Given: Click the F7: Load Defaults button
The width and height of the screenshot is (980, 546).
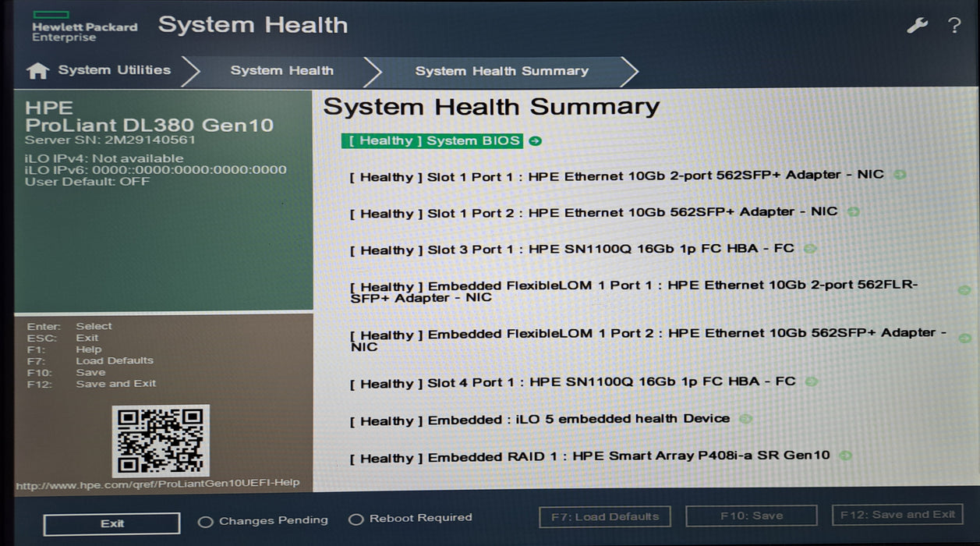Looking at the screenshot, I should [605, 516].
